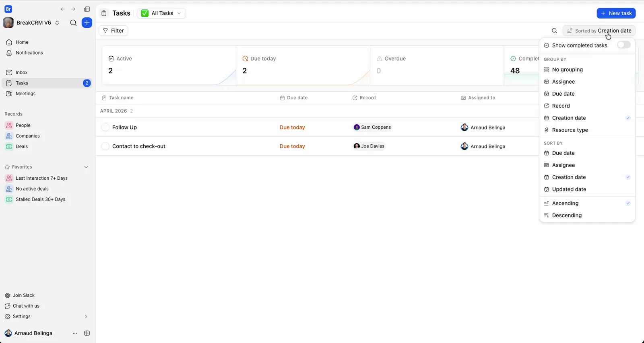Click the Tasks page header icon

[104, 13]
